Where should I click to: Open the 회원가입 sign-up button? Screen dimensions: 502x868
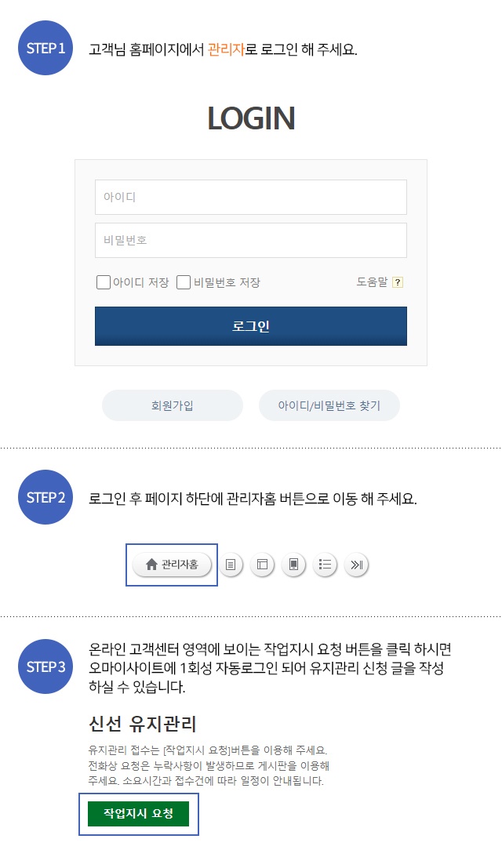[x=173, y=406]
